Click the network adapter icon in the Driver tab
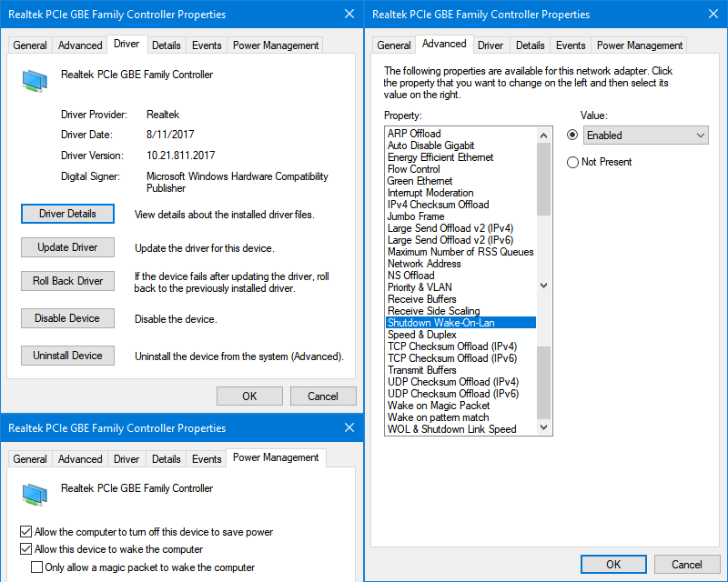The height and width of the screenshot is (582, 728). [x=35, y=81]
